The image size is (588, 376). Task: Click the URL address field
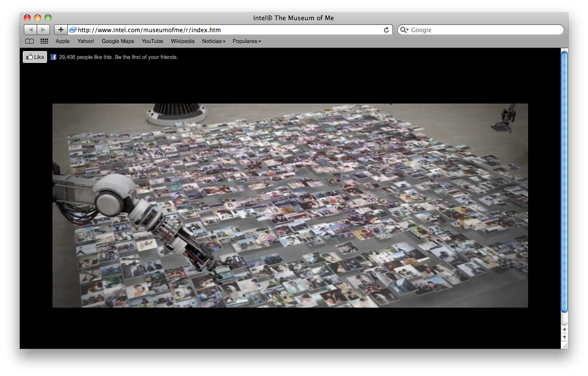[228, 30]
